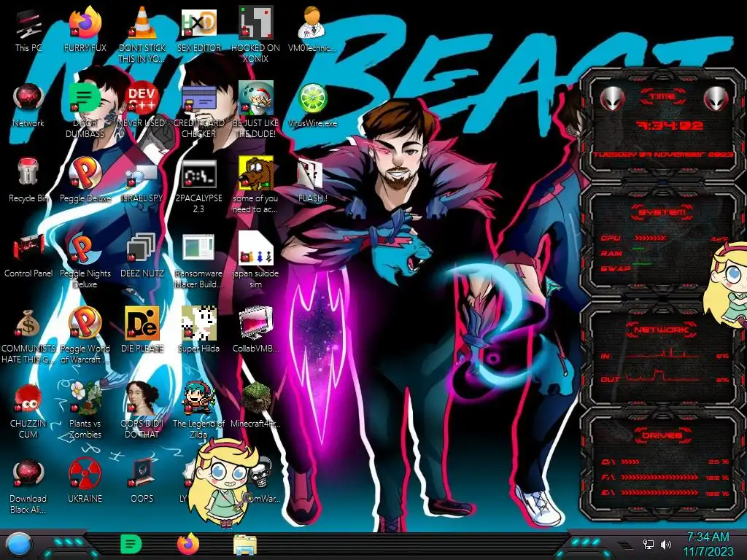The width and height of the screenshot is (747, 560).
Task: Select the DEEZ NUTZ icon
Action: pyautogui.click(x=142, y=255)
